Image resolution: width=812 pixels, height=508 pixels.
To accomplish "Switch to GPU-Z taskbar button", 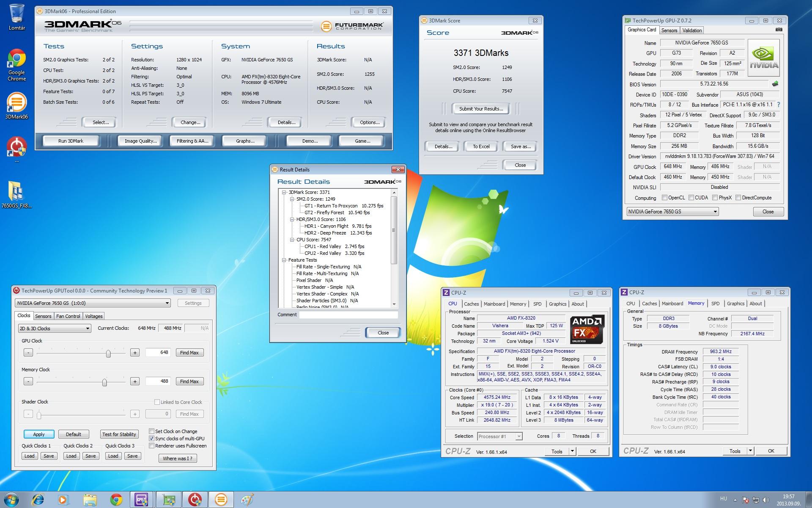I will click(x=168, y=500).
